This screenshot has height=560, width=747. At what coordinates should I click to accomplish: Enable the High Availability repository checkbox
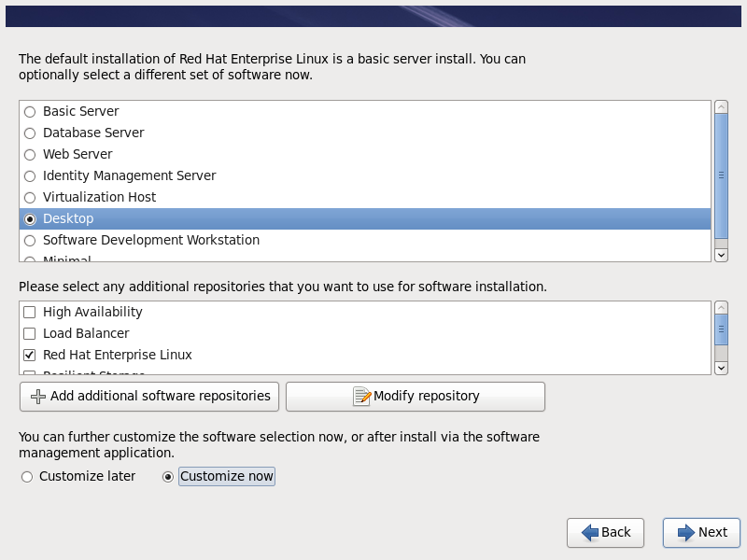click(x=30, y=313)
